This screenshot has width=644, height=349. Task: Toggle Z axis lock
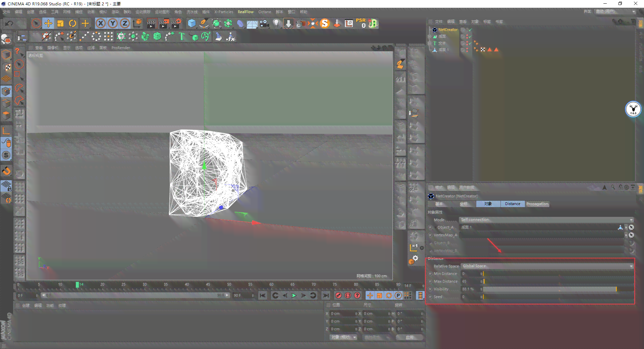click(125, 23)
